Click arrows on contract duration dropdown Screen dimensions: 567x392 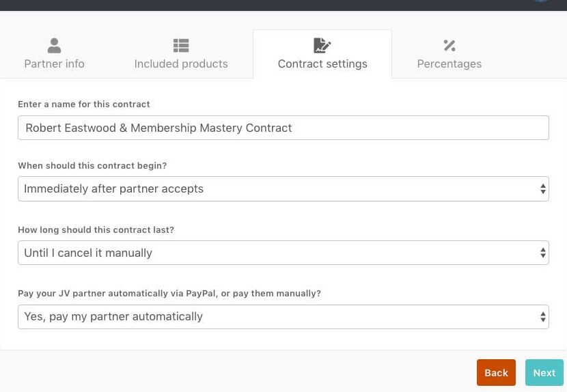coord(543,253)
